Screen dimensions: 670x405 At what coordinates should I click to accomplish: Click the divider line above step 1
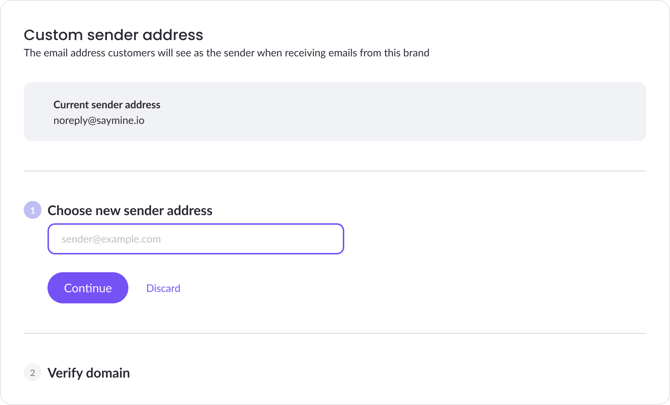click(x=335, y=171)
